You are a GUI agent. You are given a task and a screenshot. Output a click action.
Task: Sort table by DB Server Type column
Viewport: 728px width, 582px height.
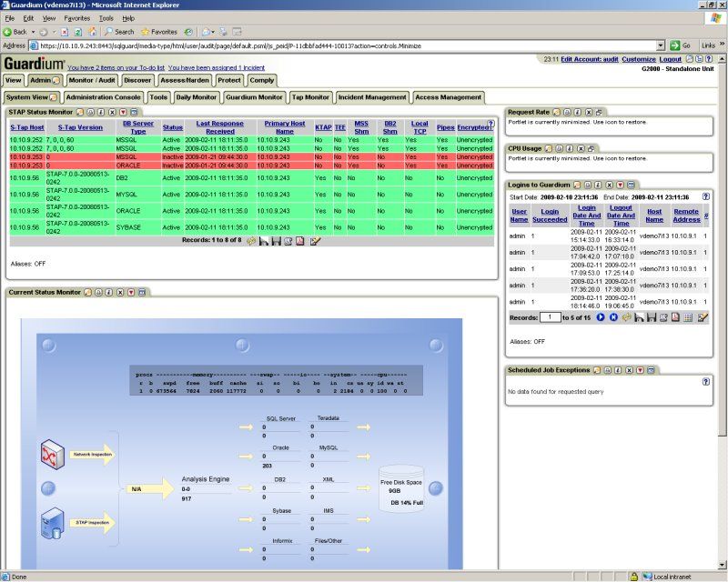tap(138, 127)
